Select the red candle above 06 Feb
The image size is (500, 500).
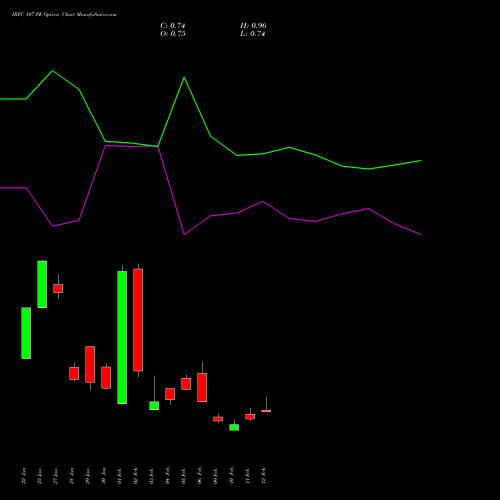click(202, 387)
